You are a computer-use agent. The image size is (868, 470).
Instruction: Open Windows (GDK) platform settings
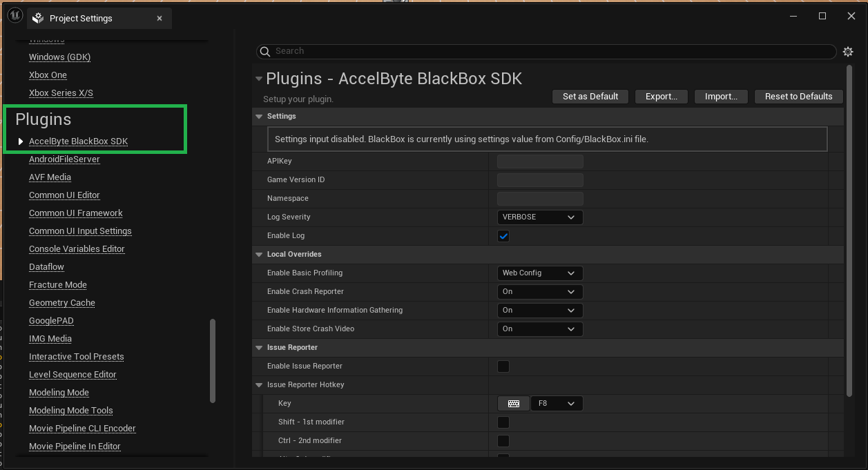tap(59, 57)
